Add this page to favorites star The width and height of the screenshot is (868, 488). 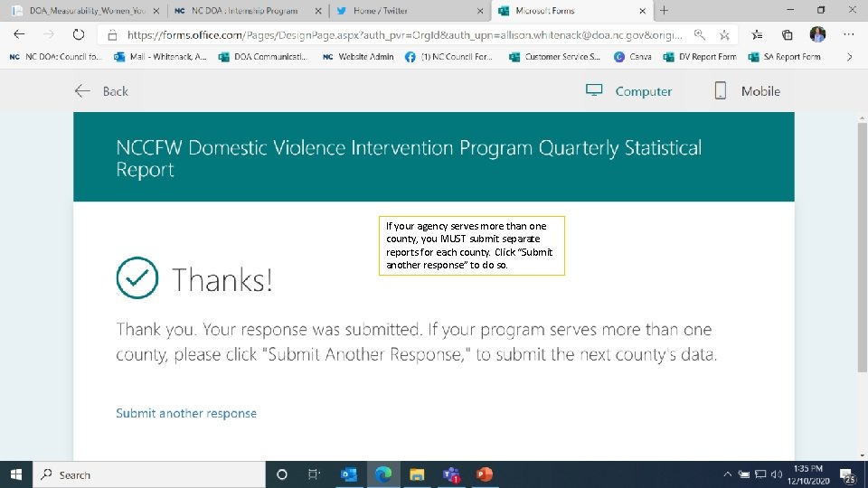(724, 35)
